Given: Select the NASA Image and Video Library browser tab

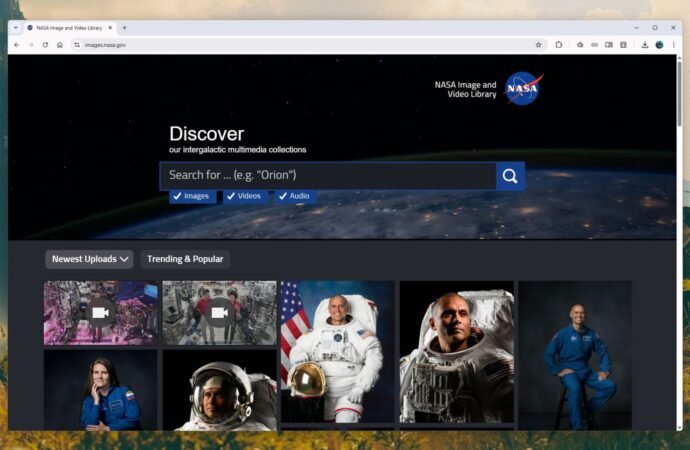Looking at the screenshot, I should (x=69, y=28).
